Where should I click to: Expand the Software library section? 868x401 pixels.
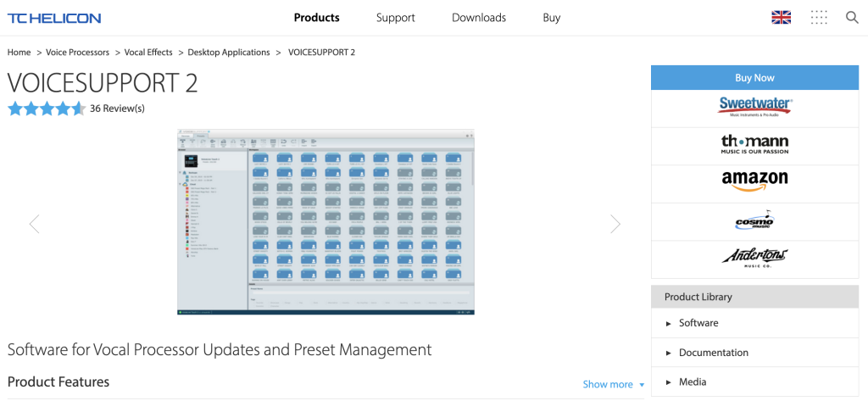tap(754, 323)
